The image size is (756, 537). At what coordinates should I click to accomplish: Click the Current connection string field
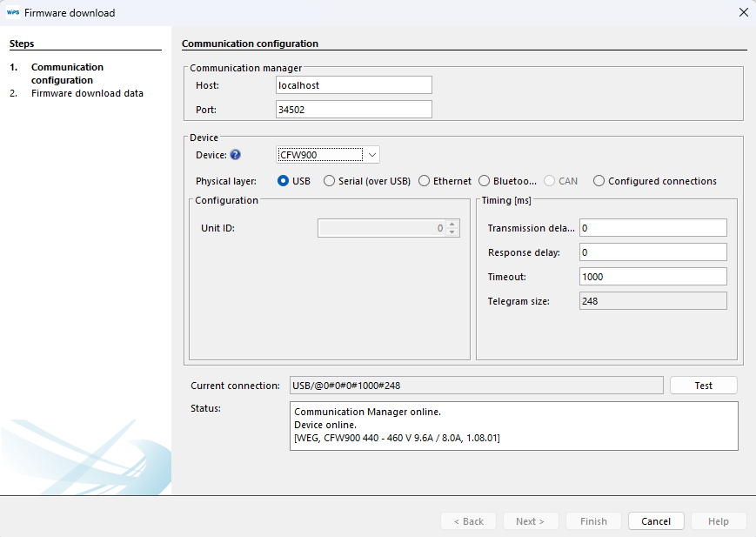[x=476, y=386]
